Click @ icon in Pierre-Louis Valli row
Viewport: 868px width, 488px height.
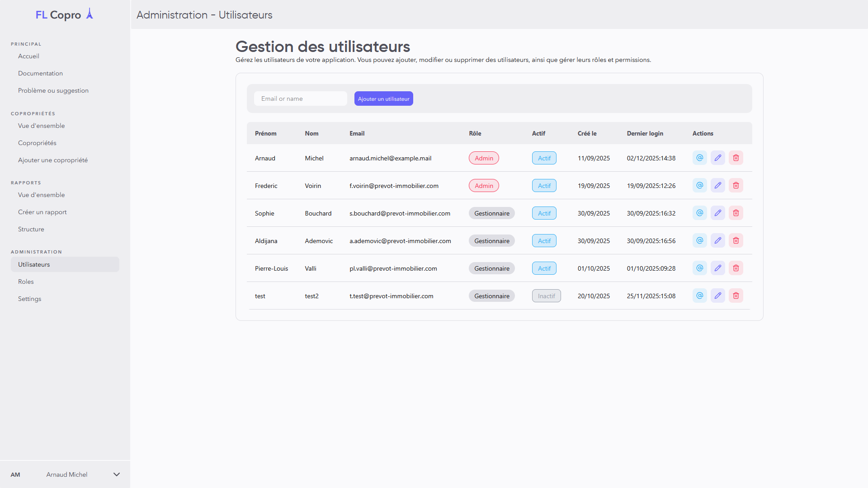[x=699, y=268]
